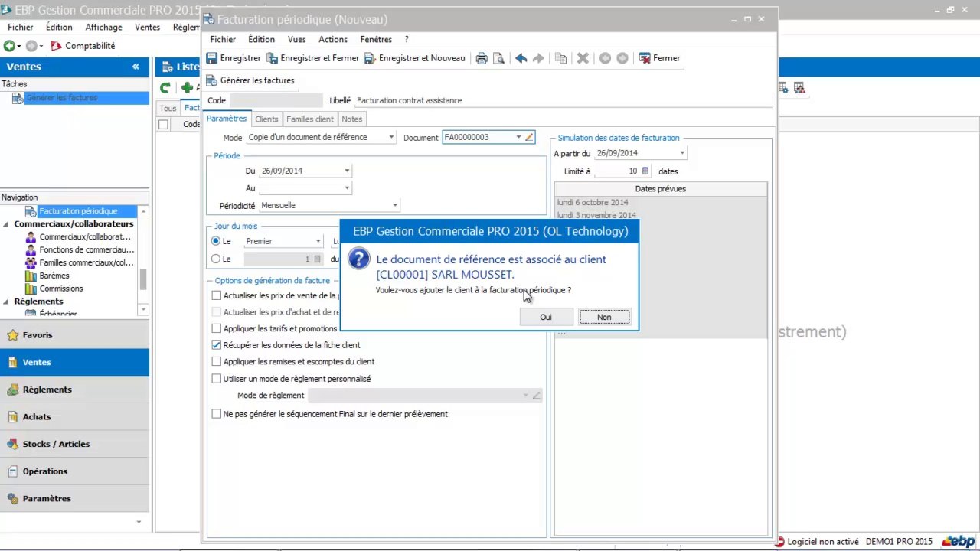980x551 pixels.
Task: Click the blue back arrow icon
Action: (x=521, y=58)
